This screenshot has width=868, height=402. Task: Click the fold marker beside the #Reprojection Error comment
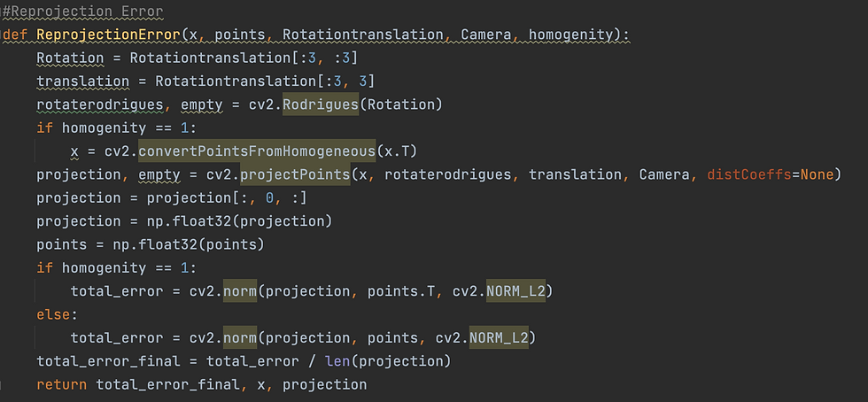coord(2,12)
